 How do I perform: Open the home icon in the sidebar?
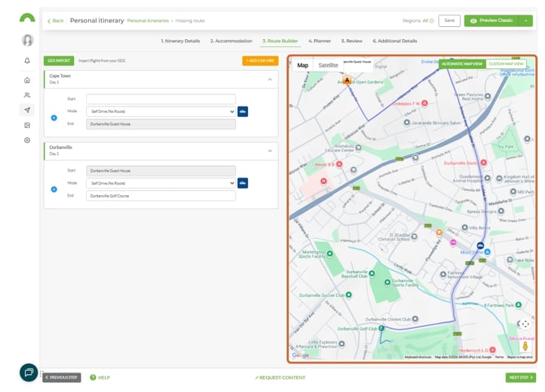(27, 81)
